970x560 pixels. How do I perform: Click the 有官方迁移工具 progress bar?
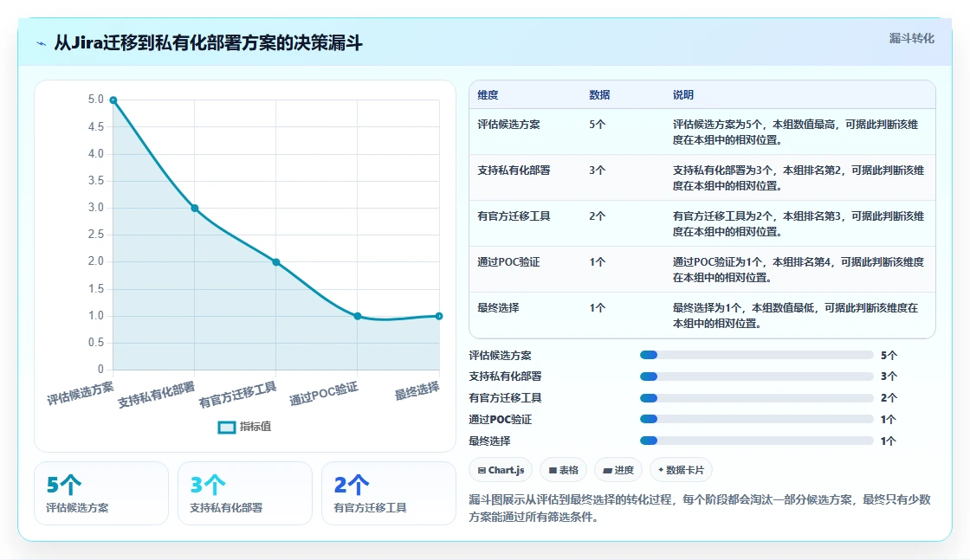(x=757, y=398)
